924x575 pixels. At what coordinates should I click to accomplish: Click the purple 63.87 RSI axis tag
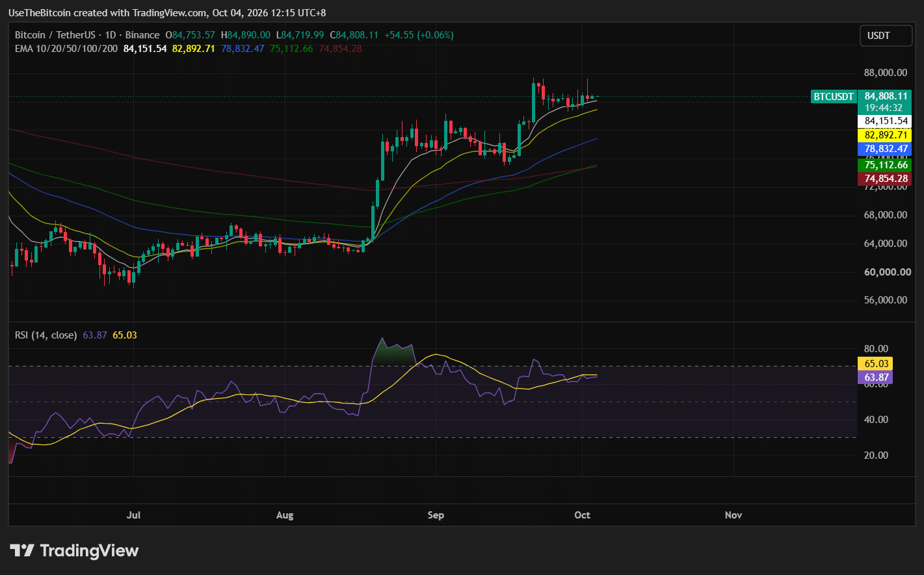(875, 377)
